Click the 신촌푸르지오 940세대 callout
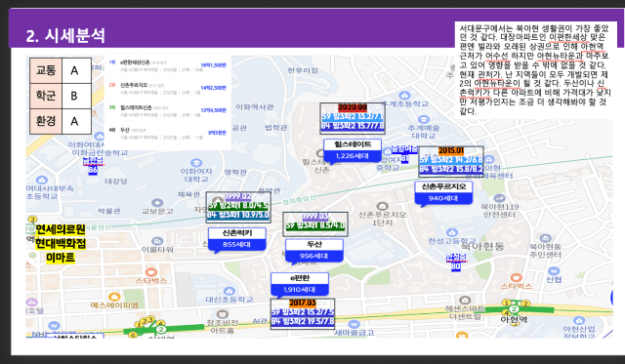 tap(443, 193)
